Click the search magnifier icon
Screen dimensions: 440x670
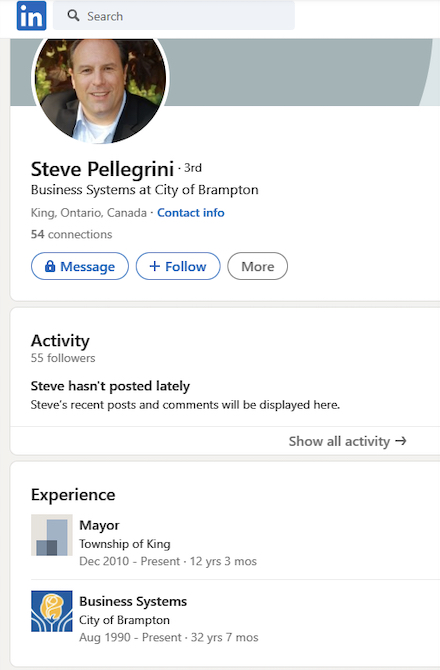tap(73, 16)
